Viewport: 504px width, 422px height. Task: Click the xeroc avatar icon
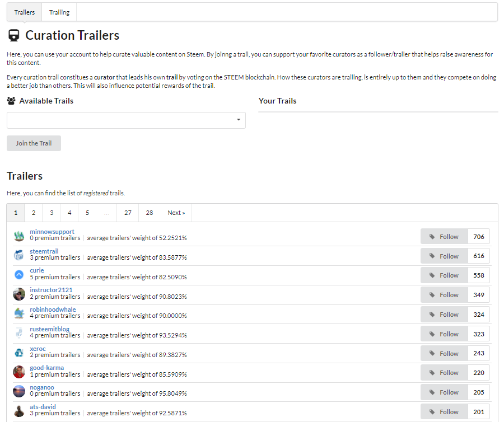(x=19, y=353)
